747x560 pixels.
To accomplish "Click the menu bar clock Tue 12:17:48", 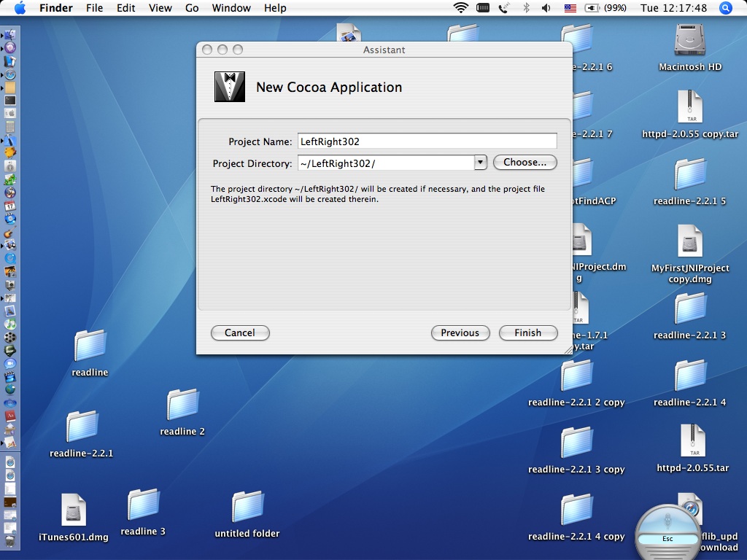I will [673, 8].
